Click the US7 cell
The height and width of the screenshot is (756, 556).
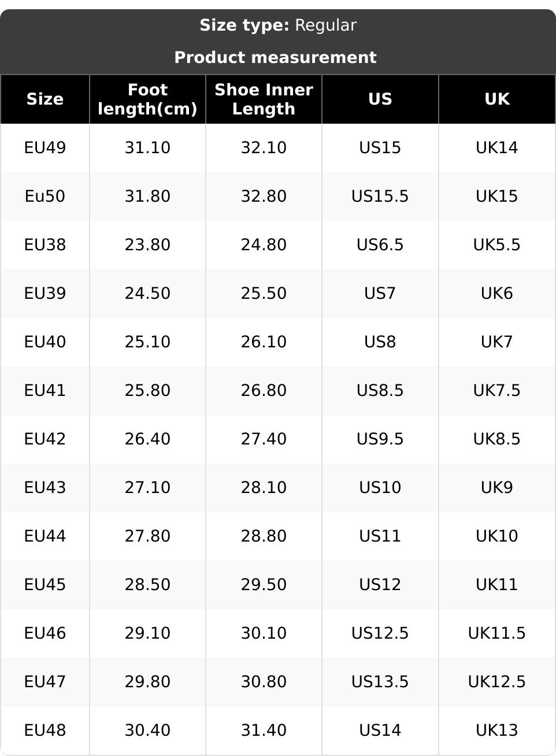click(380, 294)
